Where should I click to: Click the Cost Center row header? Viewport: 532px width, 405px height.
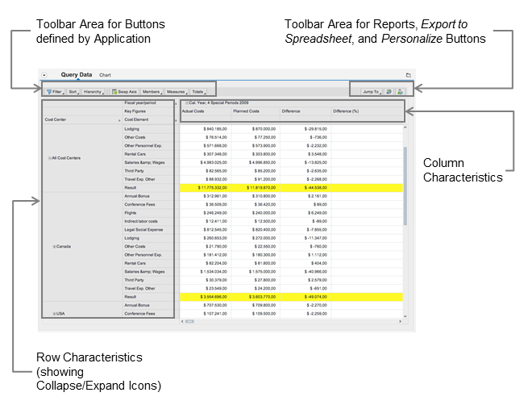81,120
